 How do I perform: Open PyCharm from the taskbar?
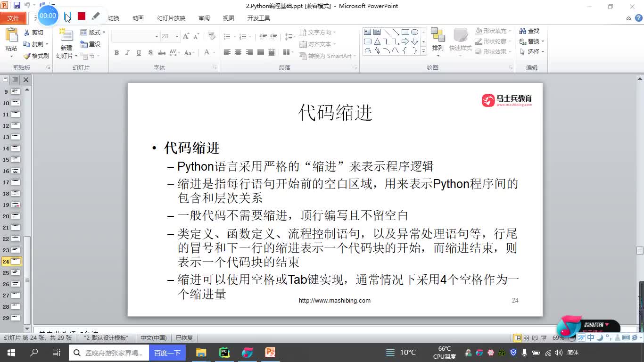click(224, 353)
